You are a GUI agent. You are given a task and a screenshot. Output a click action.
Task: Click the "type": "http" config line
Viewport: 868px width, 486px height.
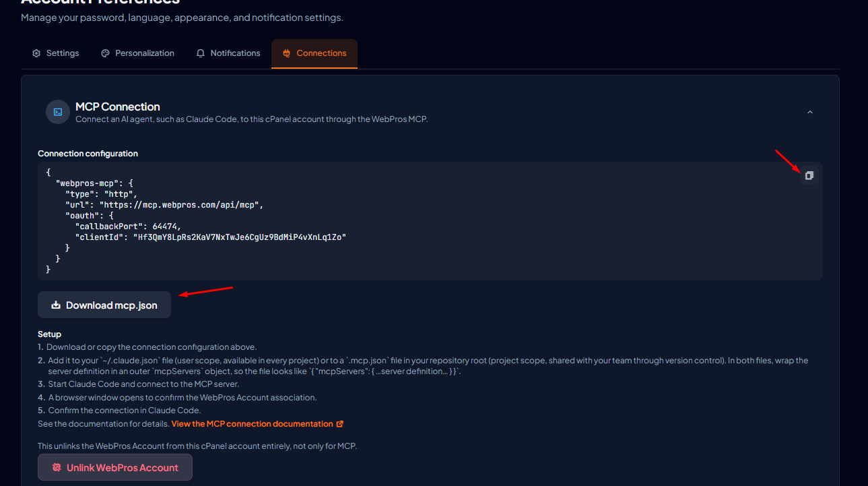pos(101,194)
